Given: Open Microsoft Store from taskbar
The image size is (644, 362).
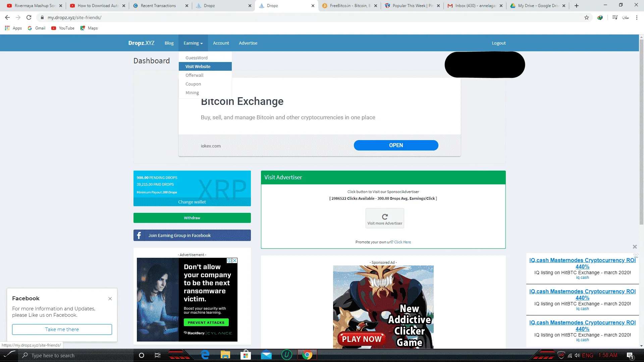Looking at the screenshot, I should (x=246, y=355).
